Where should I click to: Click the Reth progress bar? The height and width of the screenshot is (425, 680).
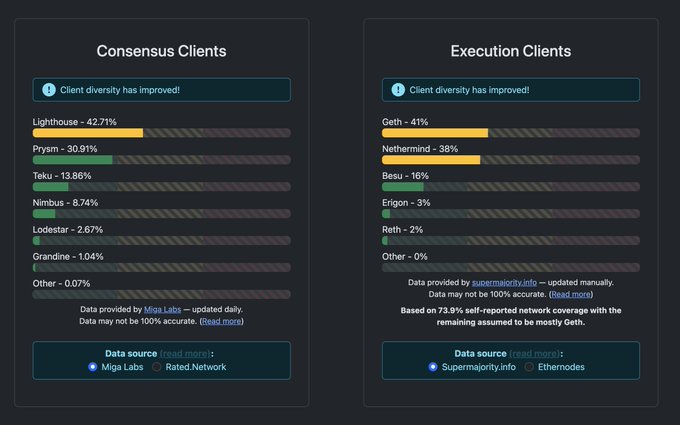point(511,240)
